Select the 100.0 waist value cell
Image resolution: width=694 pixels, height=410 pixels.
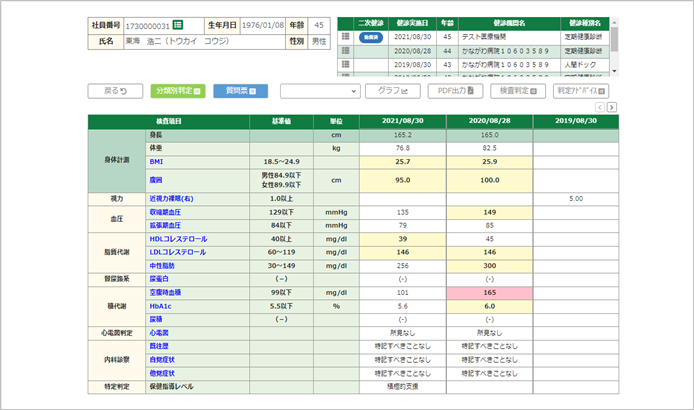pos(490,180)
